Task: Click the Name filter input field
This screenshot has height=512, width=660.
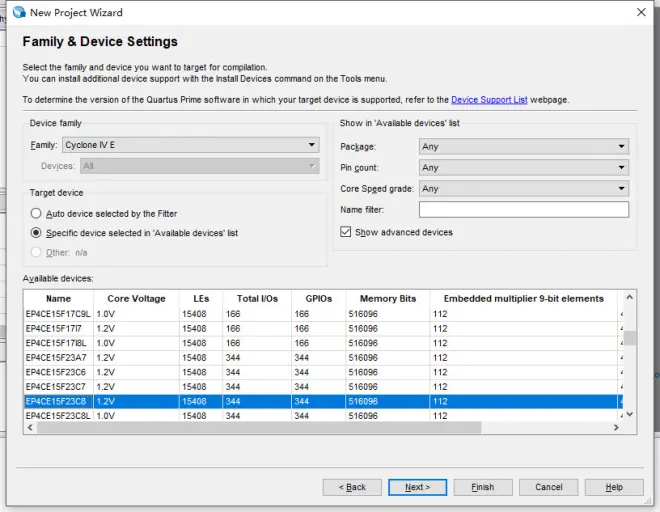Action: pyautogui.click(x=524, y=210)
